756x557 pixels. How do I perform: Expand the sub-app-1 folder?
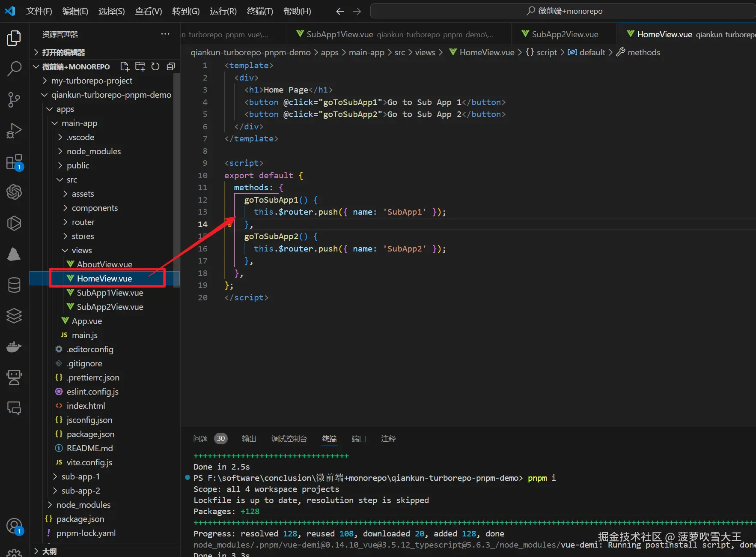pyautogui.click(x=80, y=476)
